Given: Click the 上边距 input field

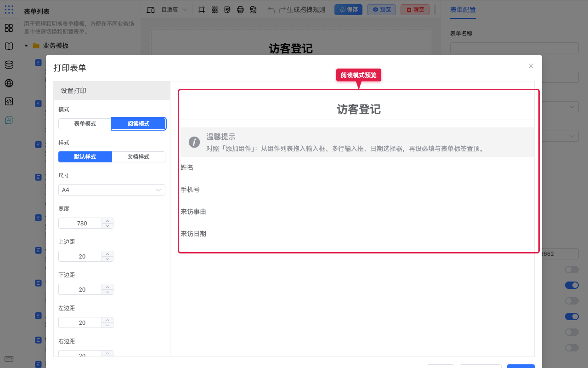Looking at the screenshot, I should pos(80,256).
